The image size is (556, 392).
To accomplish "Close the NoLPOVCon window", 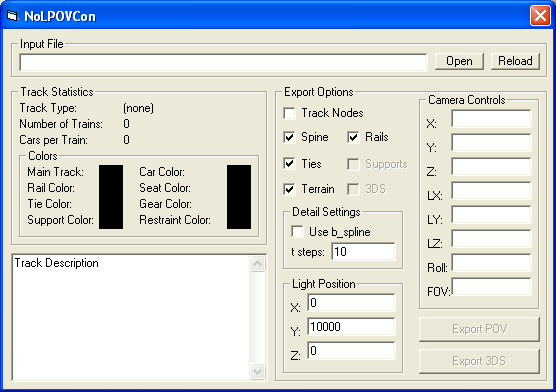I will coord(540,16).
